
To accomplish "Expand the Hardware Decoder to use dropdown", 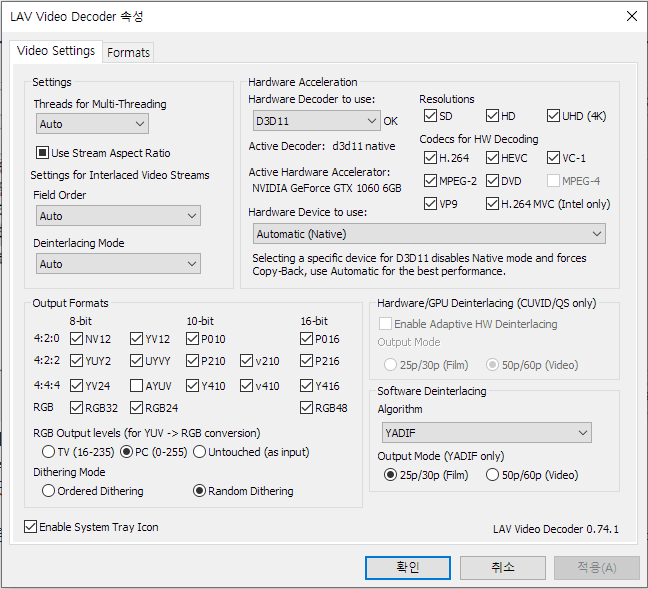I will pyautogui.click(x=316, y=120).
